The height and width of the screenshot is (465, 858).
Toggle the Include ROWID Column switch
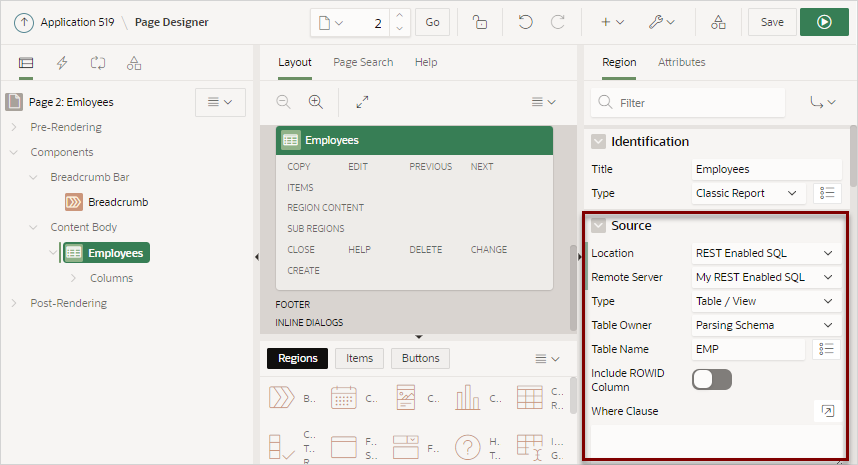711,380
